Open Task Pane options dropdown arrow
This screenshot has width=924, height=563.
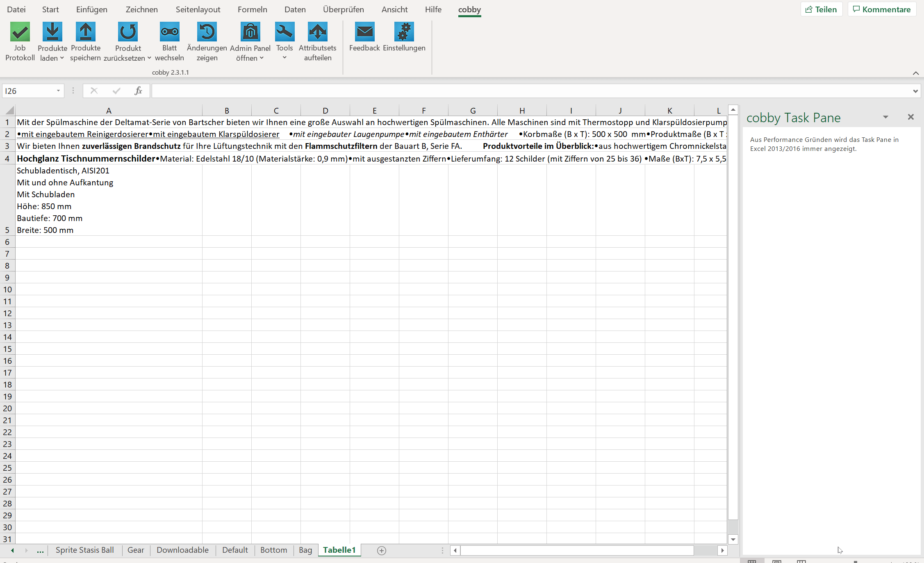tap(885, 117)
